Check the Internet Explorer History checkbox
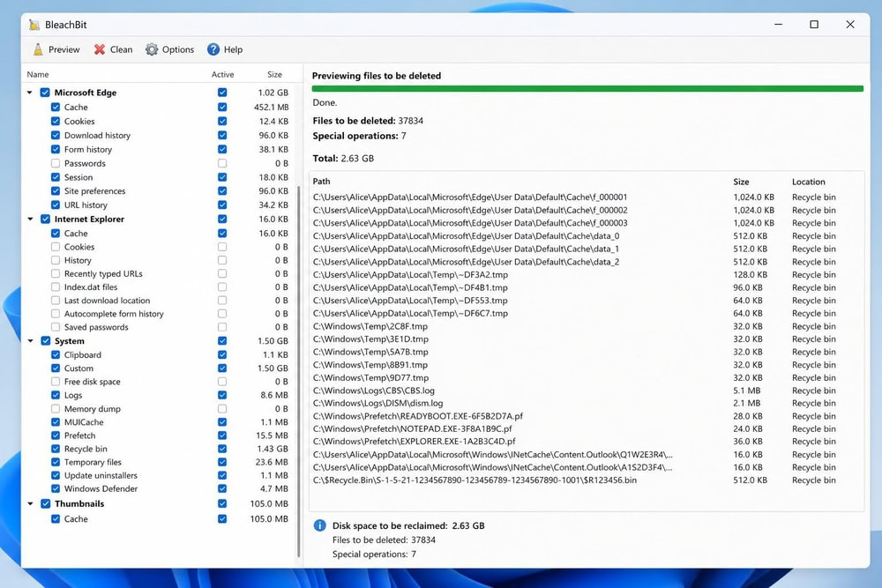Image resolution: width=882 pixels, height=588 pixels. click(x=55, y=260)
